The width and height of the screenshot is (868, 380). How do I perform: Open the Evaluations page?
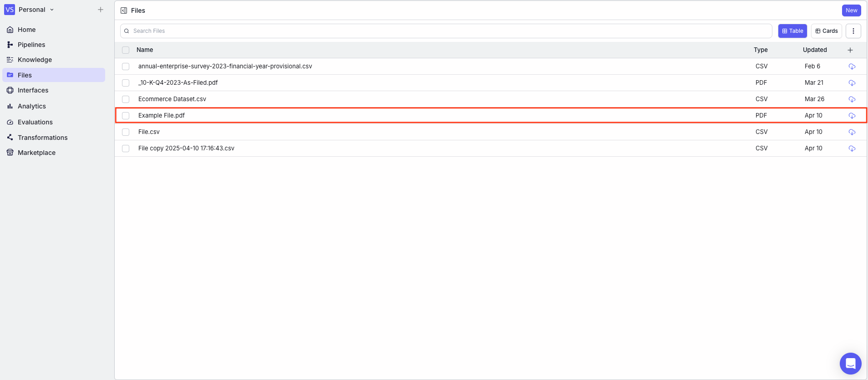35,122
